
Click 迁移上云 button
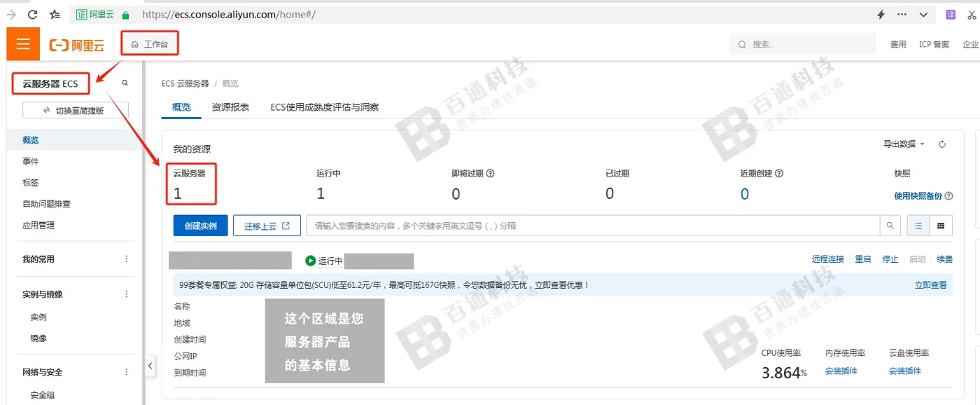(x=267, y=226)
